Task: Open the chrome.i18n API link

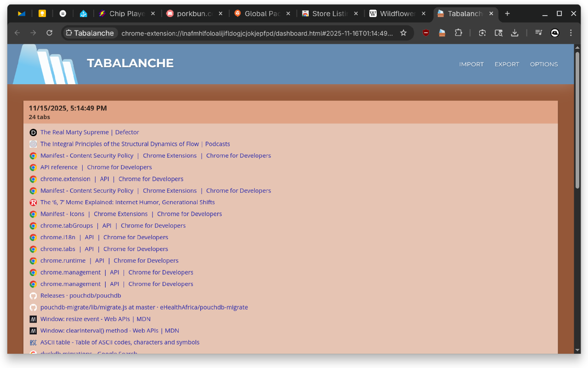Action: 104,237
